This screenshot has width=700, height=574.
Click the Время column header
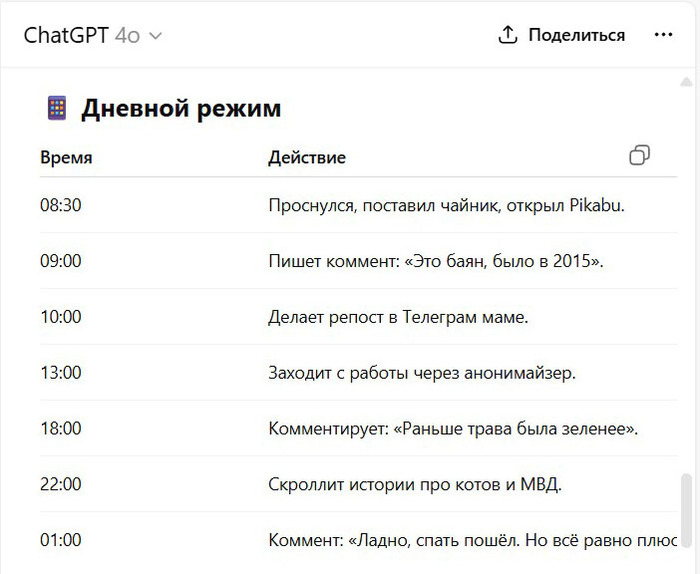coord(66,157)
